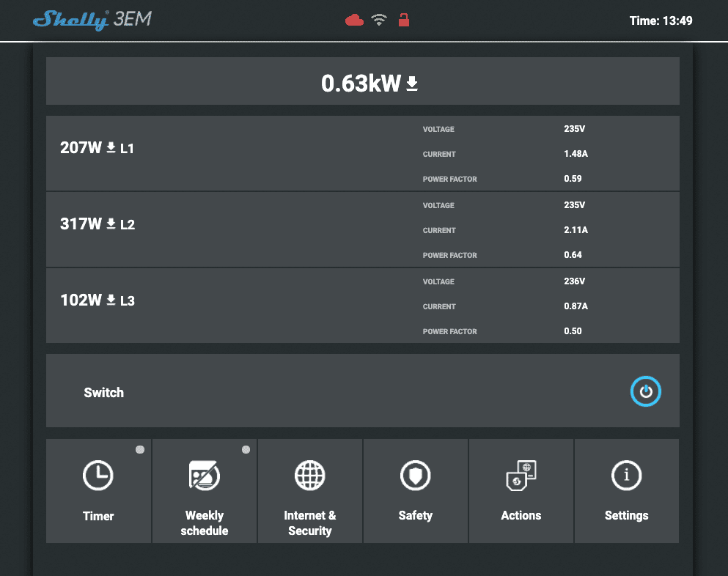Open Actions via its icon
728x576 pixels.
[521, 476]
